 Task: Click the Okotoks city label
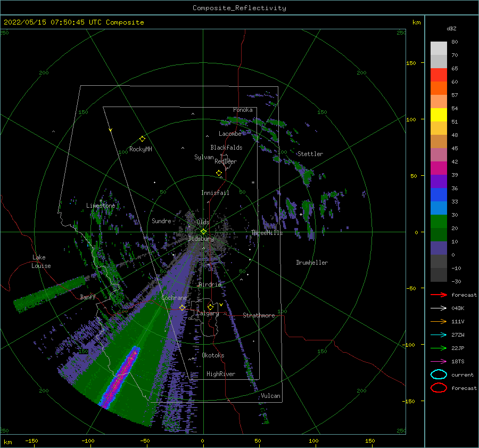[213, 355]
